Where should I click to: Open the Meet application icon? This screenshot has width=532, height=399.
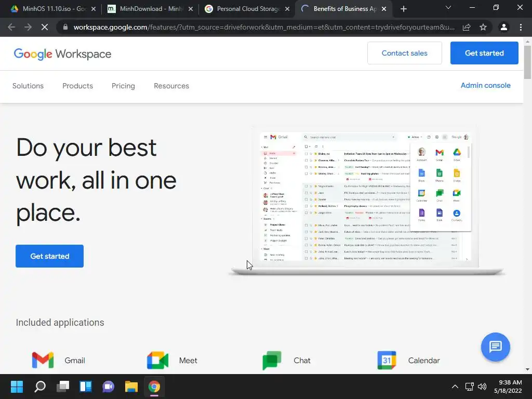click(158, 361)
